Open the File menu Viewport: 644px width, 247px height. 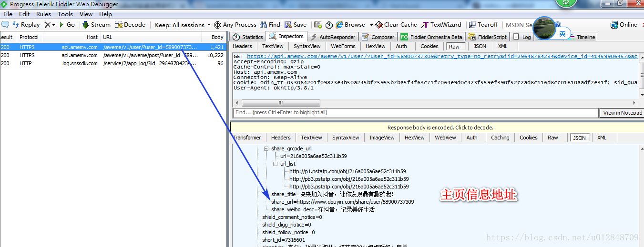pos(8,14)
